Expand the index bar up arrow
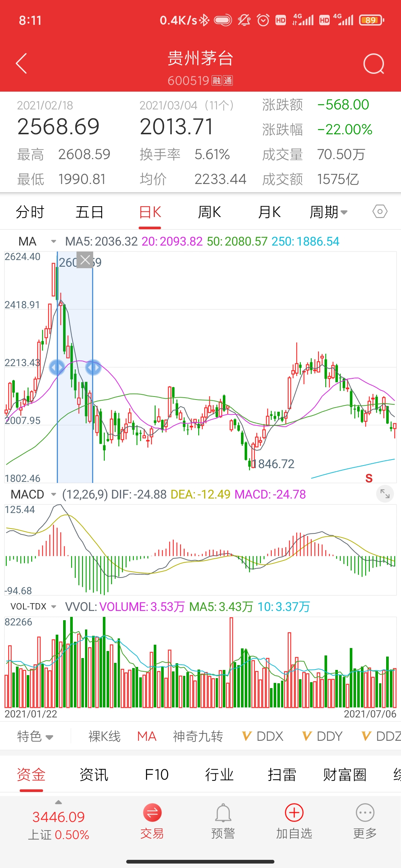Viewport: 401px width, 868px height. click(x=58, y=802)
